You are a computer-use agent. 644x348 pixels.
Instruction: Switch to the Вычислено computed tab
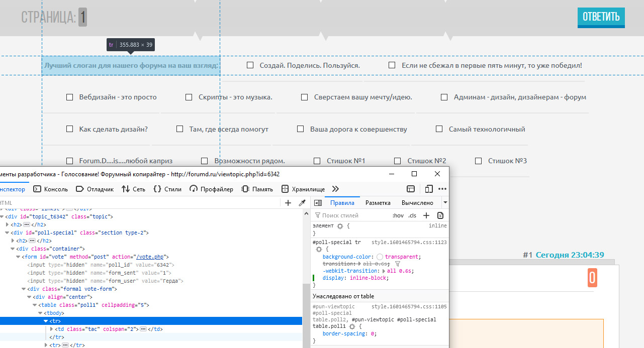417,203
